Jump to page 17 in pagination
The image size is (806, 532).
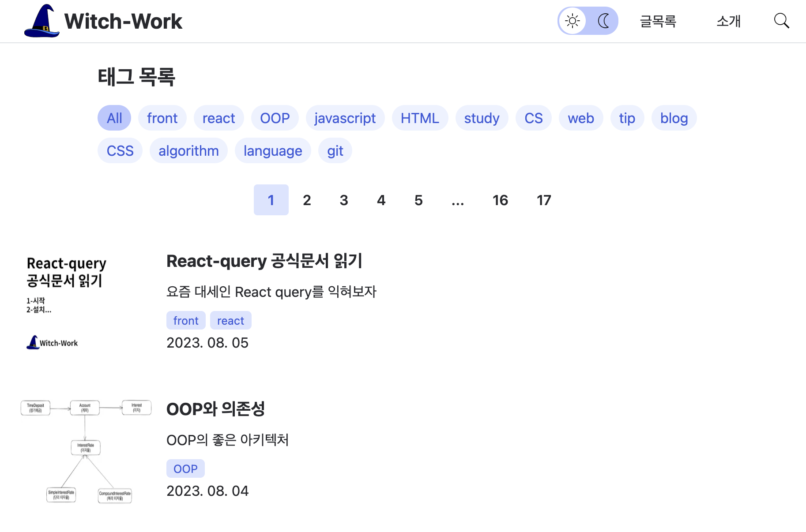tap(544, 200)
